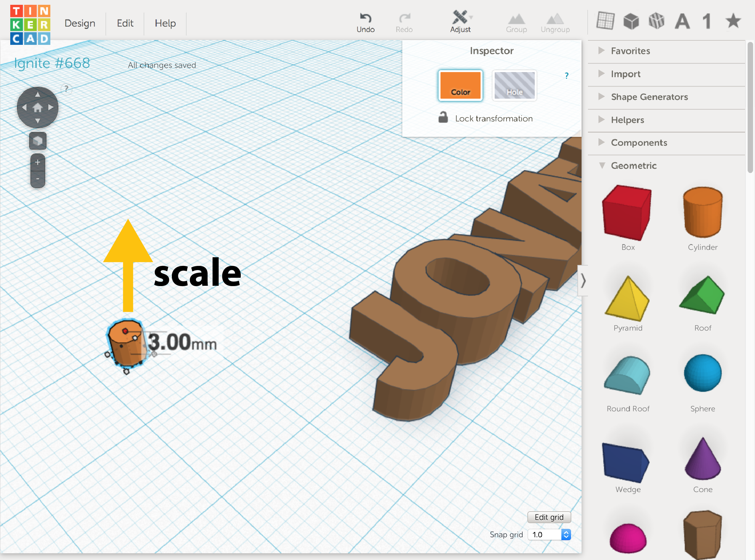This screenshot has height=560, width=755.
Task: Expand the Shape Generators section
Action: pyautogui.click(x=649, y=97)
